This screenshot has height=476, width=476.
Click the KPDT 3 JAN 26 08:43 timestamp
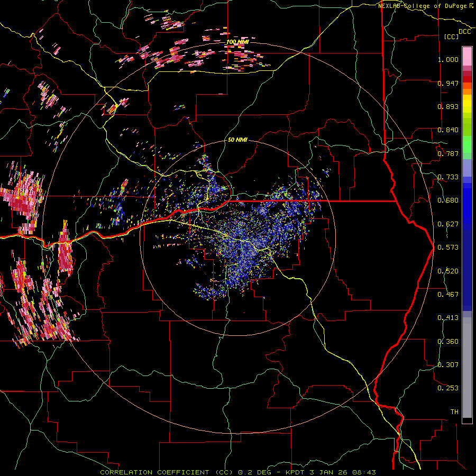(x=331, y=472)
